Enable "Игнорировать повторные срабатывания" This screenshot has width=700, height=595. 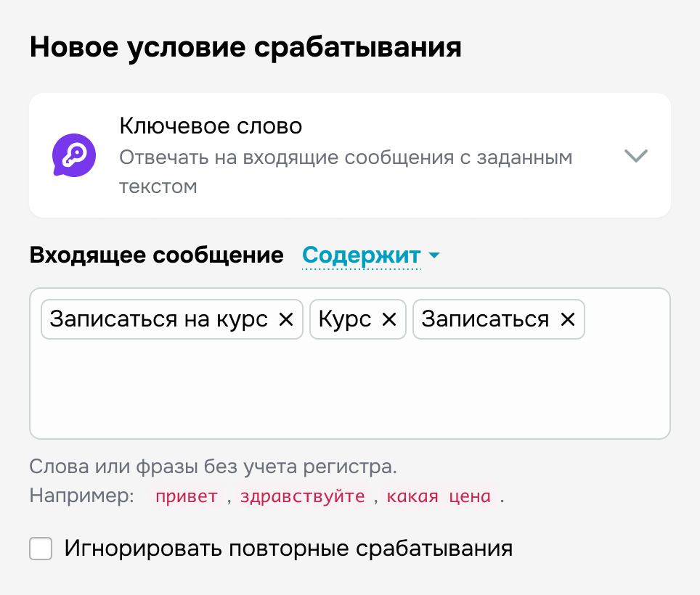tap(41, 549)
